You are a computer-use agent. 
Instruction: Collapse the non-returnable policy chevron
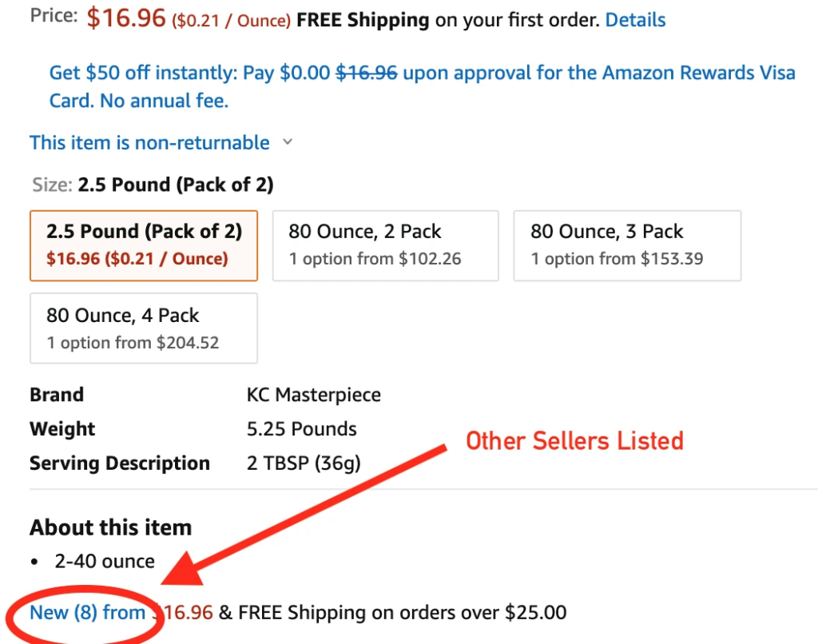click(x=288, y=142)
